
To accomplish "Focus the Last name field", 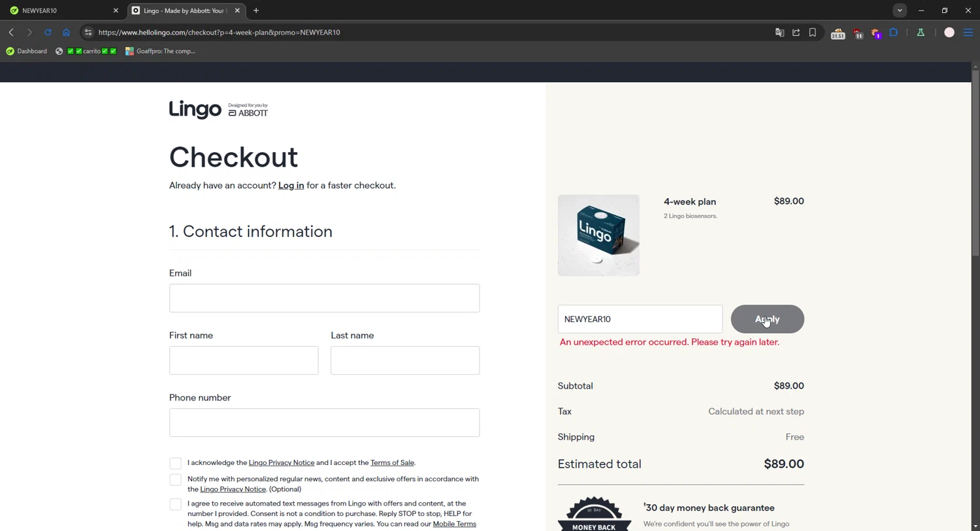I will (x=405, y=361).
